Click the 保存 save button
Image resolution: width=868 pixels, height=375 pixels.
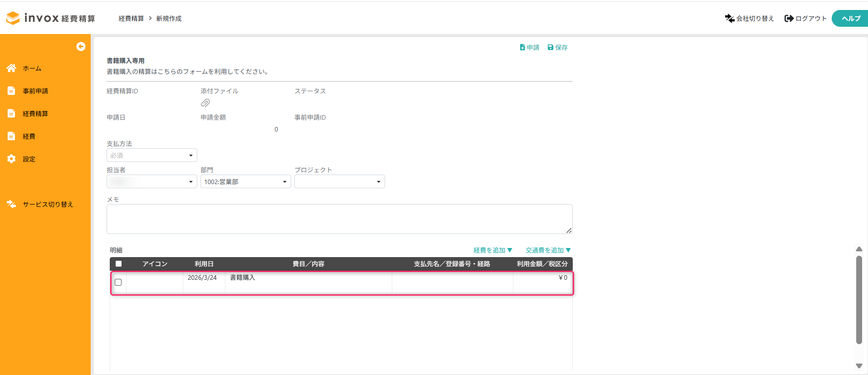click(558, 47)
